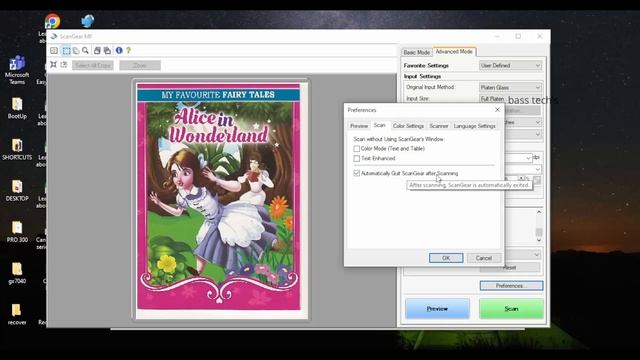
Task: Click the move image hand tool
Action: point(76,51)
